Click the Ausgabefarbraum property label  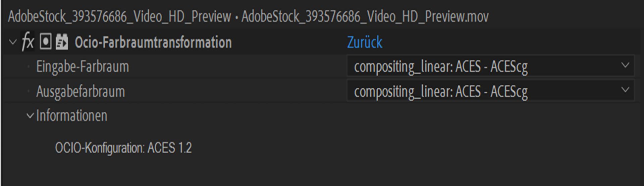pos(80,91)
